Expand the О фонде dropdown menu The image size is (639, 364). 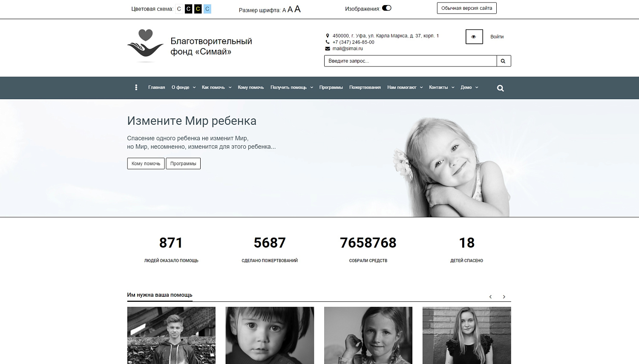[x=184, y=87]
